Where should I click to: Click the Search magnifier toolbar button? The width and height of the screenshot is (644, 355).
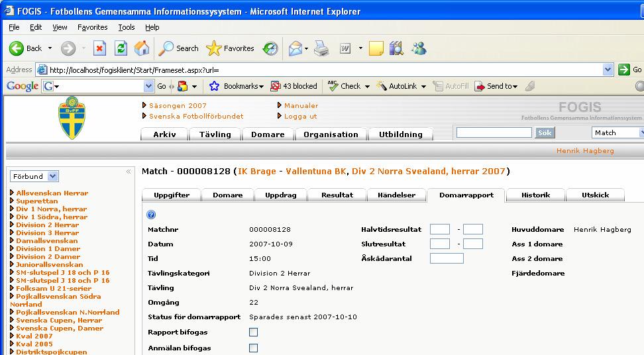point(178,48)
